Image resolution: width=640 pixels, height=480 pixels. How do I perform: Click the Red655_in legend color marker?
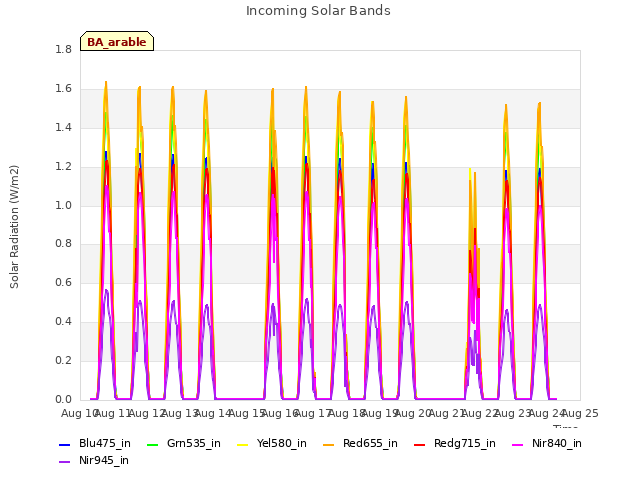(x=329, y=444)
